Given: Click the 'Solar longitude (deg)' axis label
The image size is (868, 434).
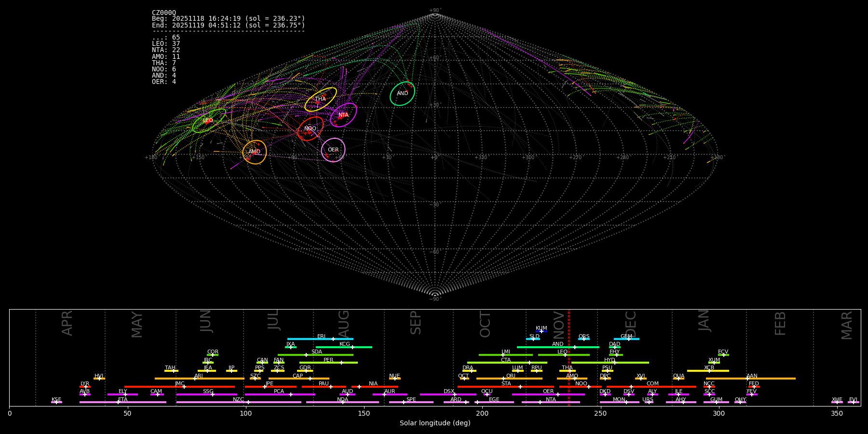Looking at the screenshot, I should (435, 423).
